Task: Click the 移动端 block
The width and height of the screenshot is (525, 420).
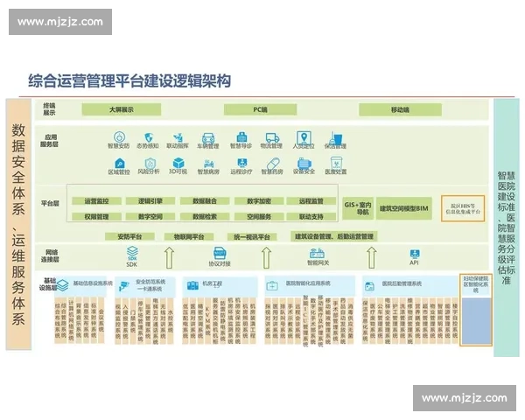Action: 400,109
